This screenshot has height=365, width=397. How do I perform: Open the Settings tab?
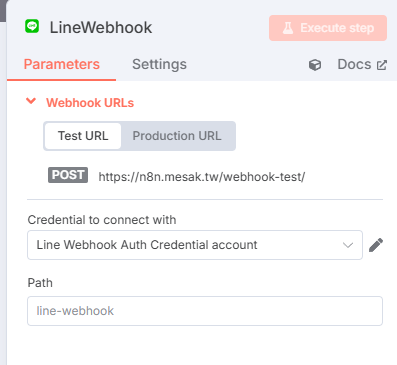pos(159,64)
